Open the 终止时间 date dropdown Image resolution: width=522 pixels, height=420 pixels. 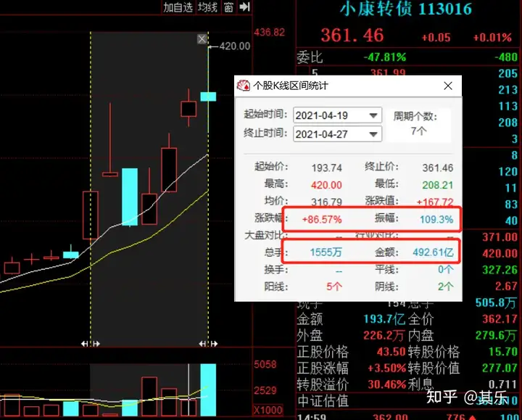coord(373,135)
